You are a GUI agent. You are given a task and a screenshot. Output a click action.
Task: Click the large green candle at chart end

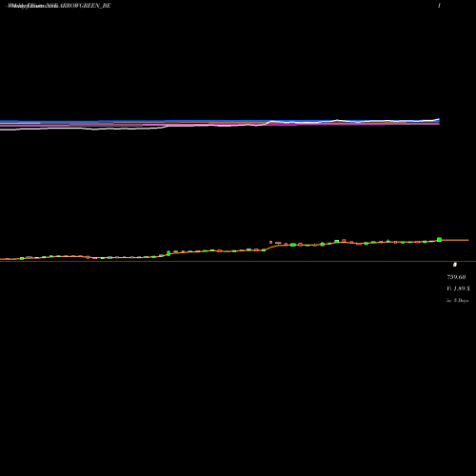439,239
